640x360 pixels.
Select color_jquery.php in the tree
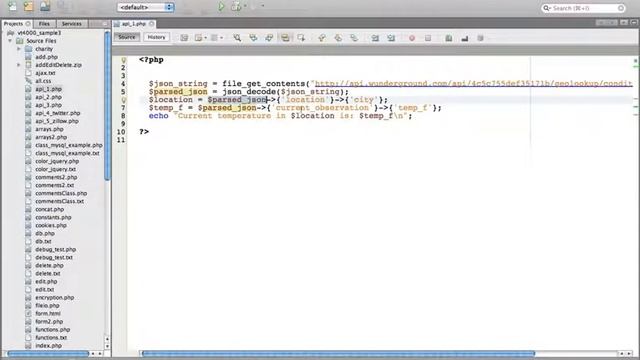pos(57,161)
